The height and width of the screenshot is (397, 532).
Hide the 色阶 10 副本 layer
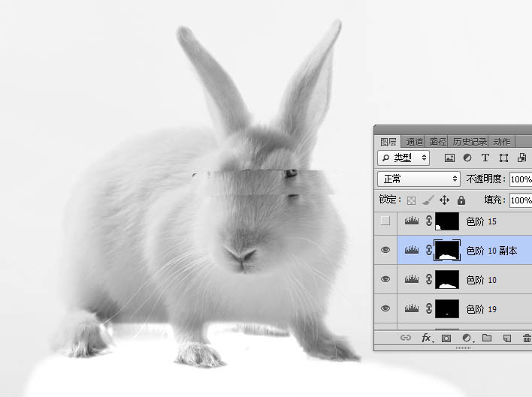click(385, 251)
